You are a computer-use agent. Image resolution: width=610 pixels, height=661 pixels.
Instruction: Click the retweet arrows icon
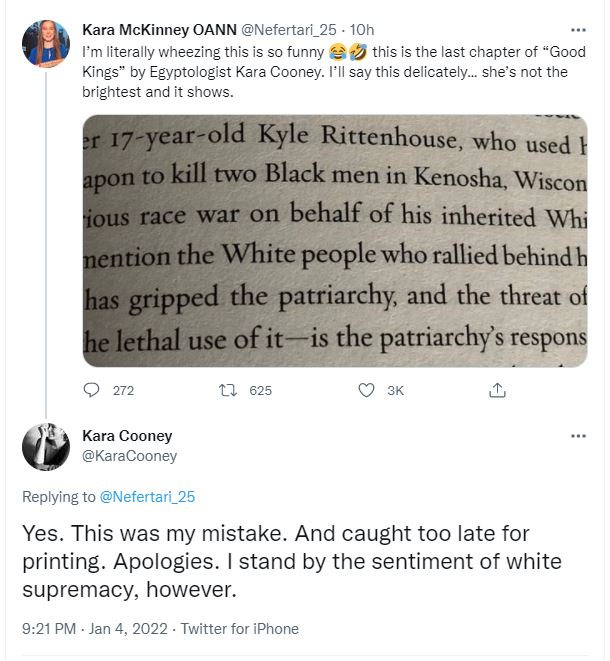228,390
